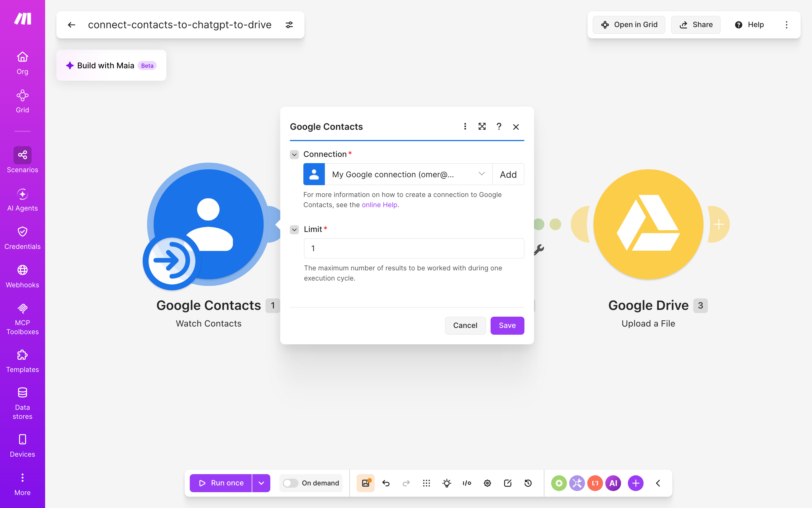This screenshot has height=508, width=812.
Task: Open Data stores in sidebar
Action: click(23, 403)
